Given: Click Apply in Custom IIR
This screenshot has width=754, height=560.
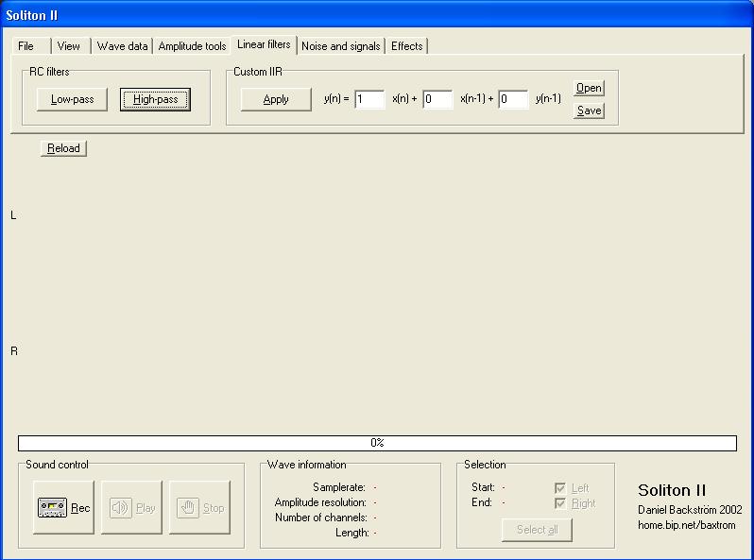Looking at the screenshot, I should click(x=276, y=99).
